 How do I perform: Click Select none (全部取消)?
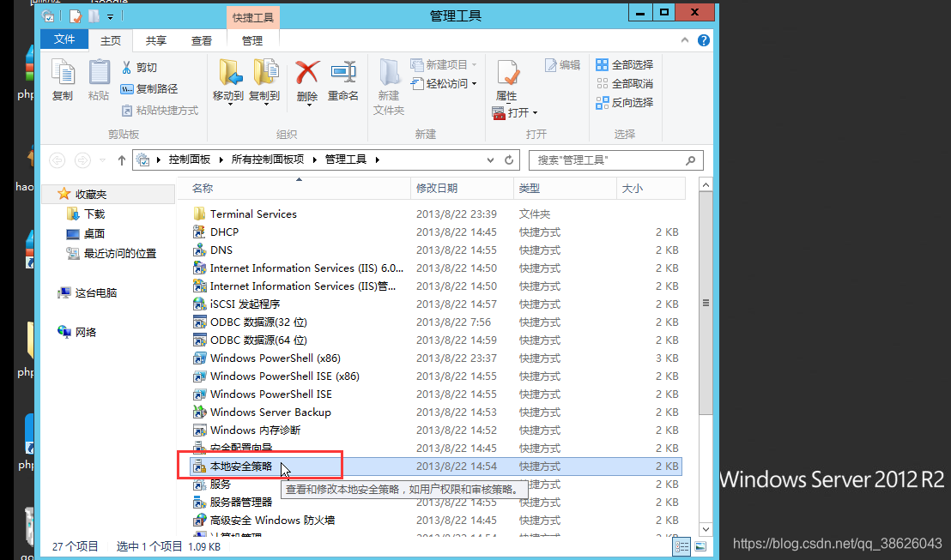(x=625, y=84)
